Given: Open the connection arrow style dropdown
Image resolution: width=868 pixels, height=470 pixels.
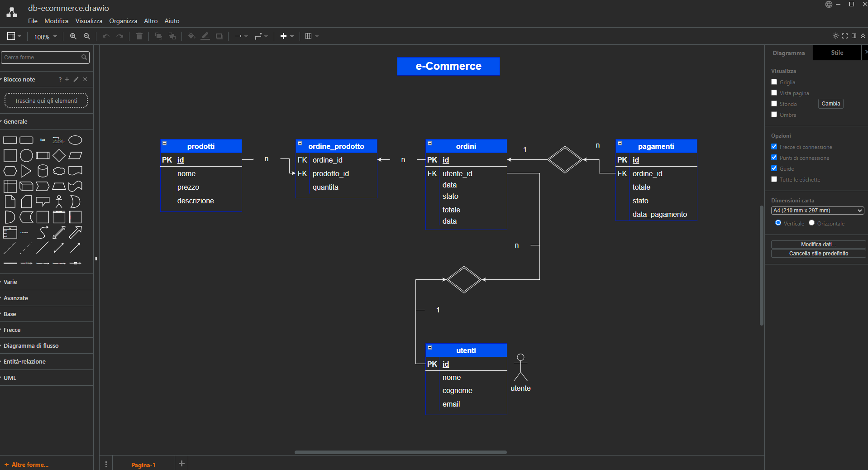Looking at the screenshot, I should [x=241, y=36].
